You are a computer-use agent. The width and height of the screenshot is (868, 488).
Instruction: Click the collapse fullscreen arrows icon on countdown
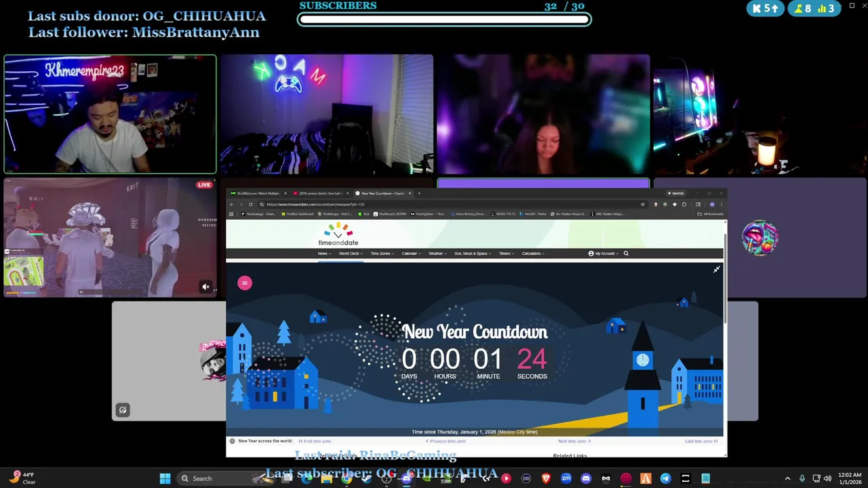tap(716, 270)
